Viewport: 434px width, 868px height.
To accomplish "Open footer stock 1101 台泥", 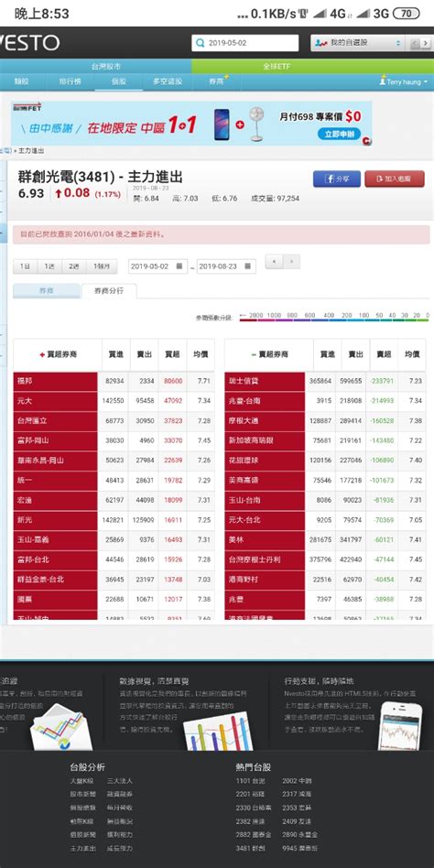I will coord(250,781).
